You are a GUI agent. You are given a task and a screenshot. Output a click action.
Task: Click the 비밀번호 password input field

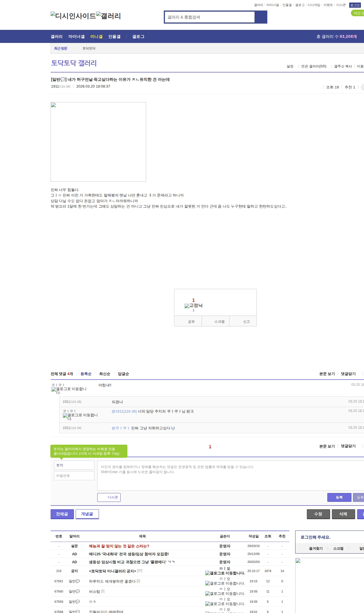[x=74, y=476]
